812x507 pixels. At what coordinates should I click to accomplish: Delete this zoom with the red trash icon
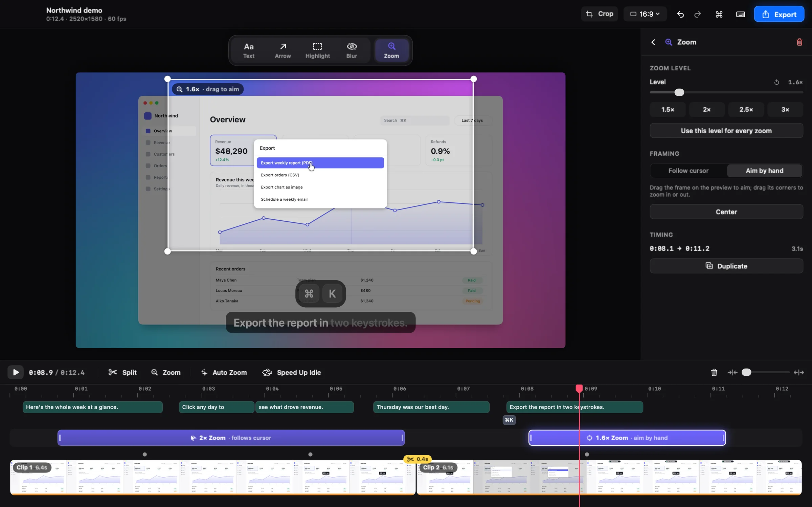click(x=799, y=42)
